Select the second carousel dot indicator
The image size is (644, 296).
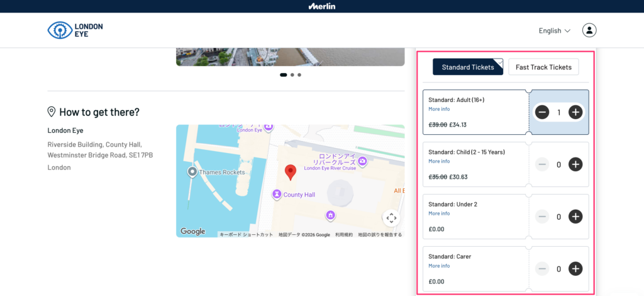(x=292, y=75)
